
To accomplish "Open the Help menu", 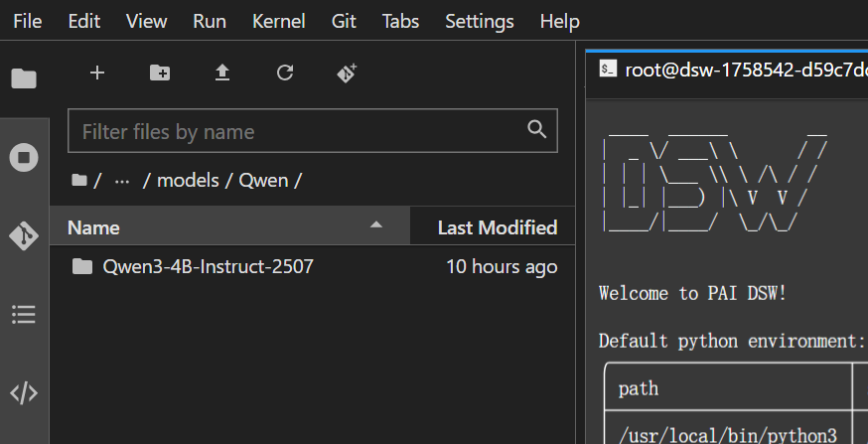I will (560, 21).
